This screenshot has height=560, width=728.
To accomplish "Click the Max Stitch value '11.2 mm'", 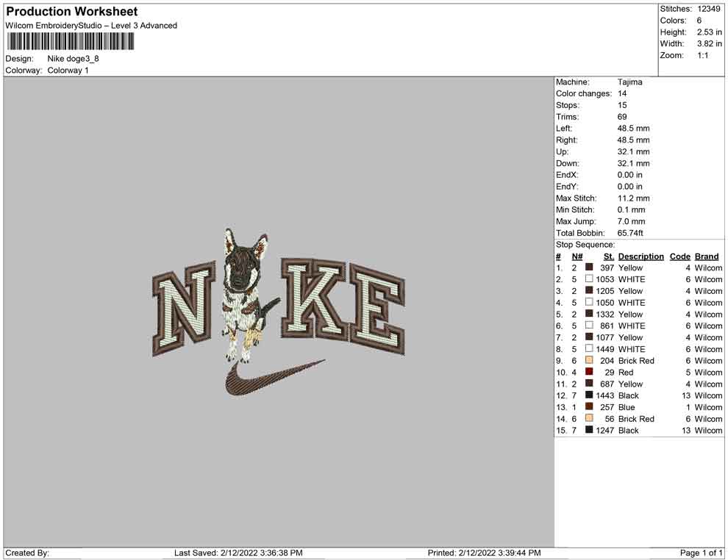I will coord(634,198).
